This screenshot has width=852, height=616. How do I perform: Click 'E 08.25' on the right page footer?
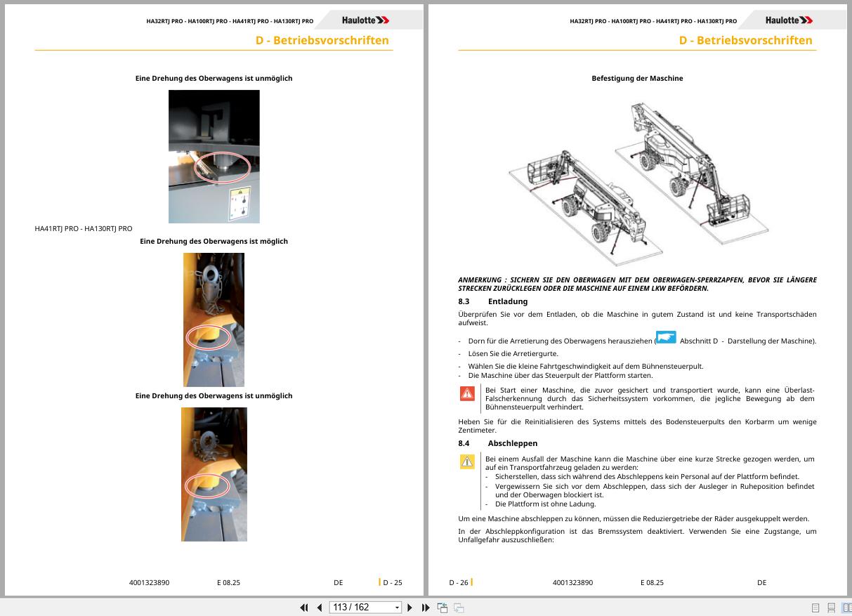(652, 582)
